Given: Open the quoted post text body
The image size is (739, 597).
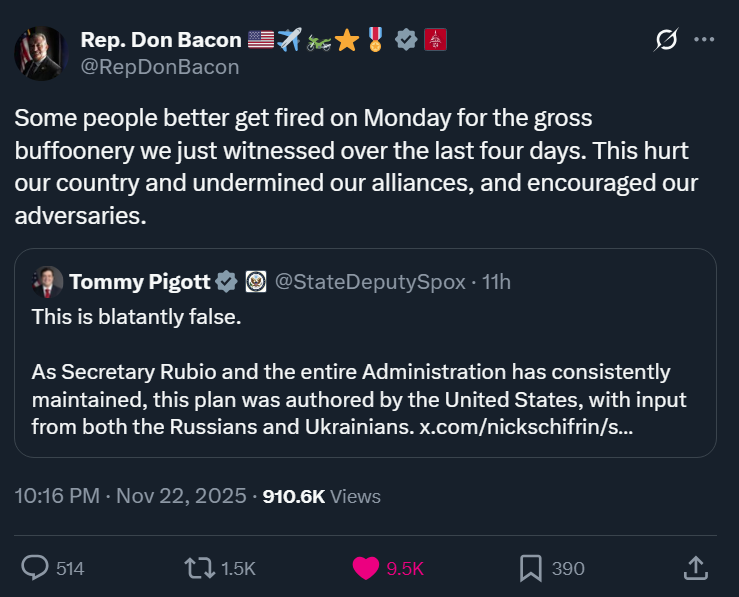Looking at the screenshot, I should 350,399.
